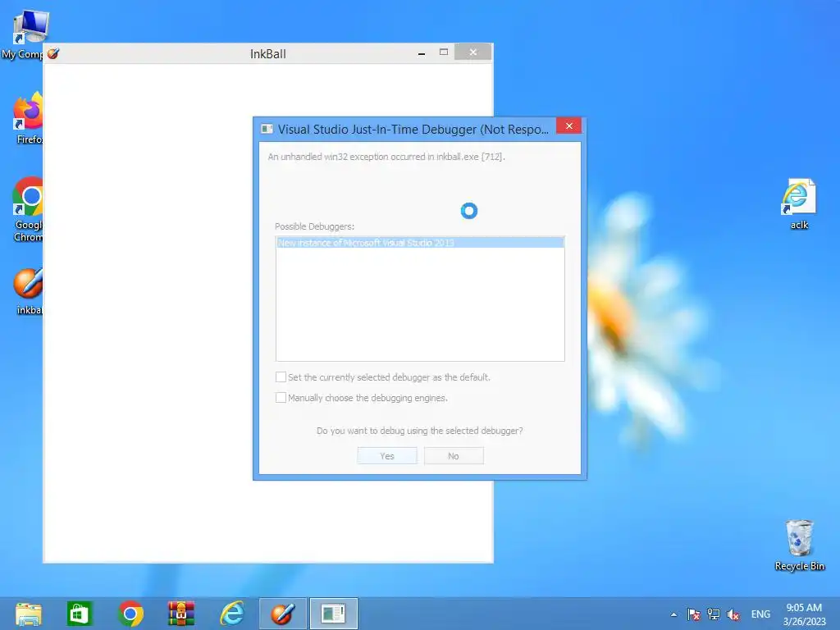Click the 'unhandled win32 exception' message text
The image size is (840, 630).
point(386,157)
